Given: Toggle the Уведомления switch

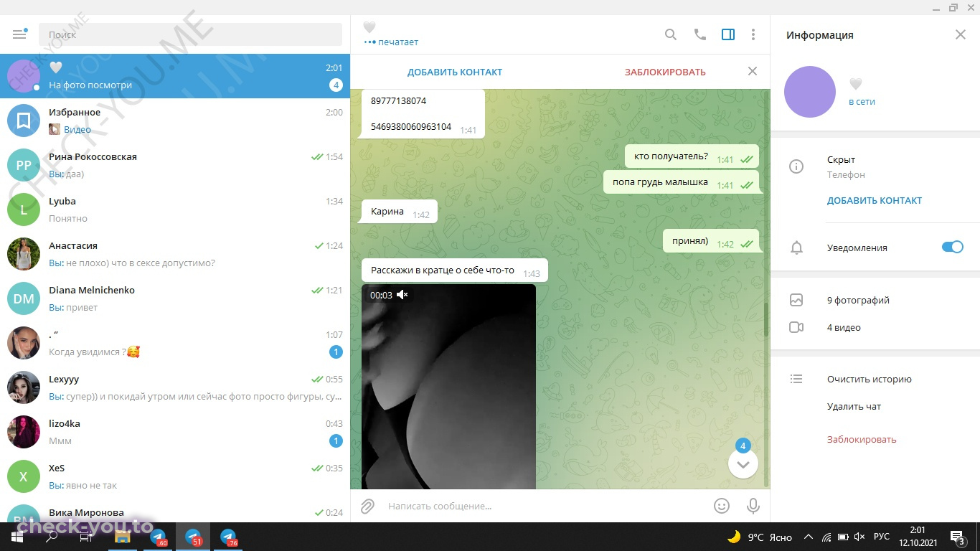Looking at the screenshot, I should pyautogui.click(x=953, y=247).
